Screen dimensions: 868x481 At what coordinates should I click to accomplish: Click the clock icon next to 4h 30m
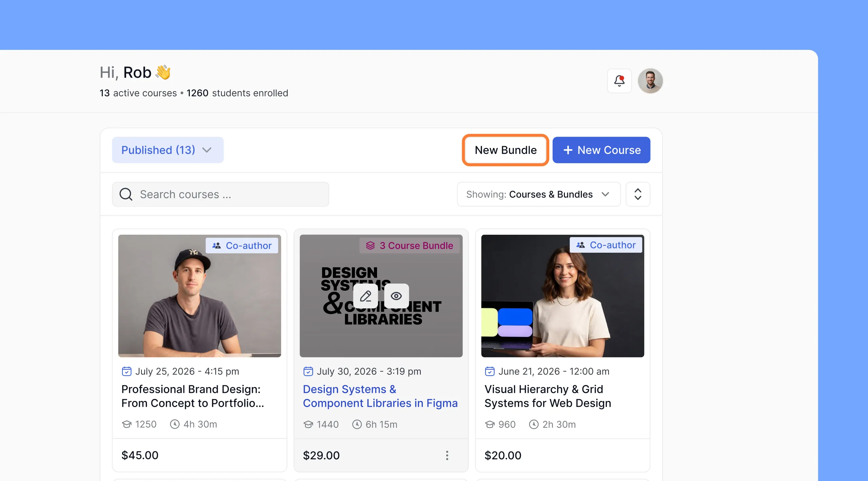(175, 424)
